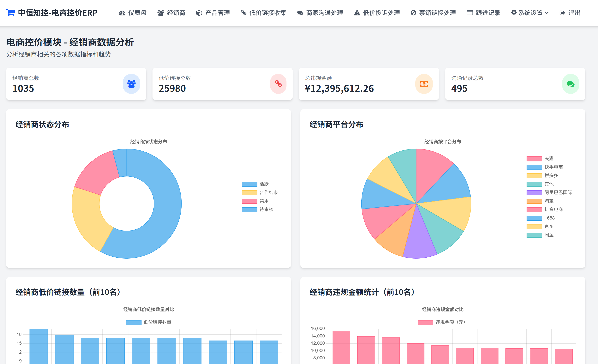Click the blue users icon in 经销商总数 card
The width and height of the screenshot is (598, 364).
point(131,84)
